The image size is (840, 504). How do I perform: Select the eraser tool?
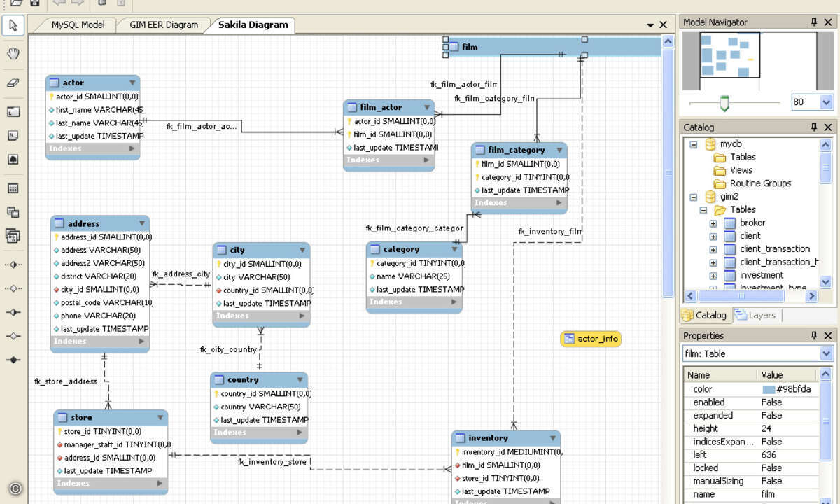(13, 83)
